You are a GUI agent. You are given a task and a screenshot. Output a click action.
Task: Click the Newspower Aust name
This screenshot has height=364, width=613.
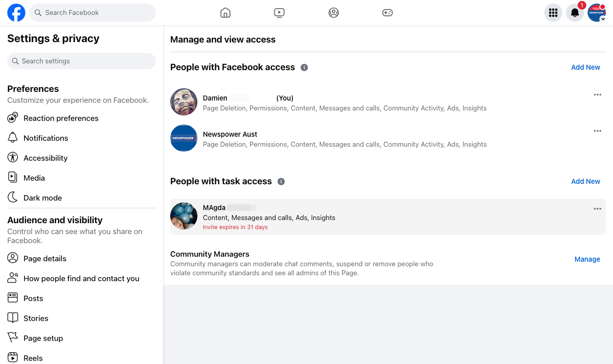[230, 134]
